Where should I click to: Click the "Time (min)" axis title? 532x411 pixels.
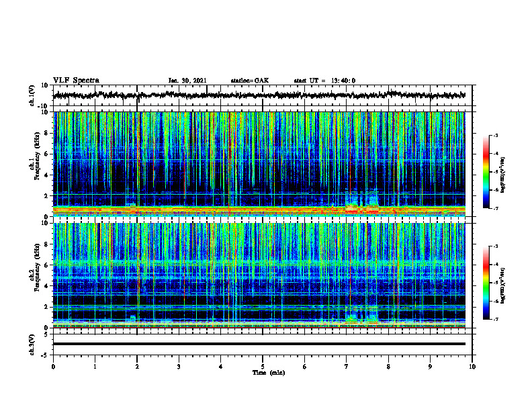[x=269, y=373]
